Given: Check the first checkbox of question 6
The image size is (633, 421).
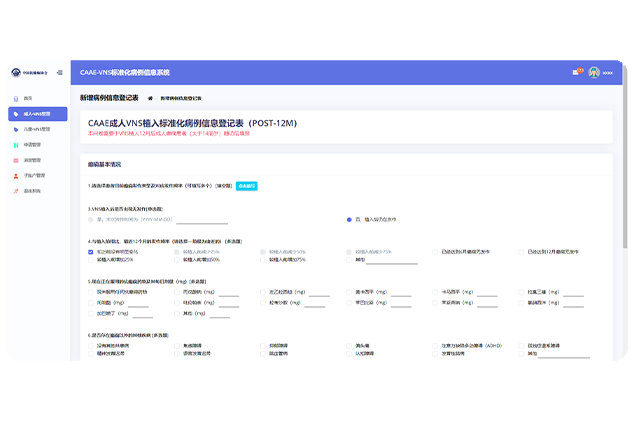Looking at the screenshot, I should [x=90, y=346].
